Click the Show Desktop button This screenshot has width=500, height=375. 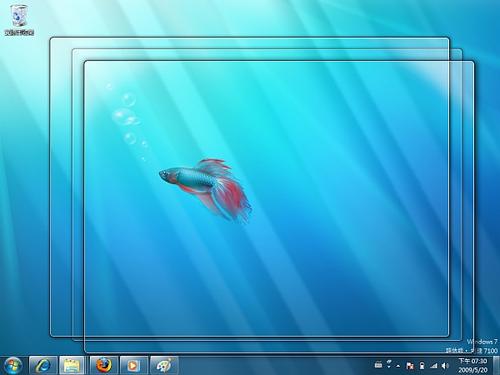(496, 365)
